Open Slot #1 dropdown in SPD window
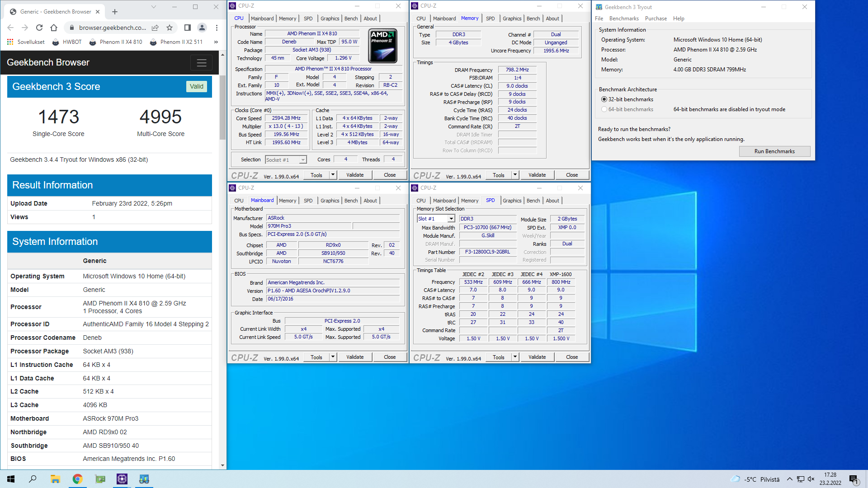The height and width of the screenshot is (488, 868). click(x=436, y=219)
